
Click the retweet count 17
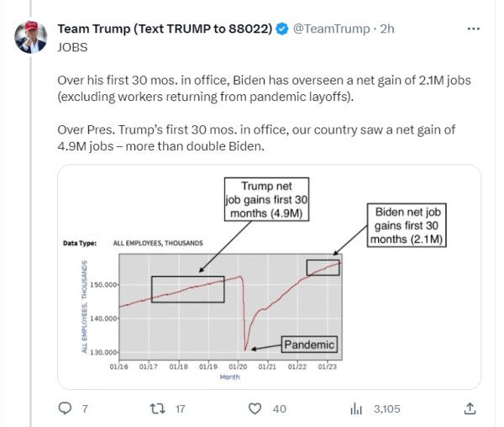pos(178,409)
